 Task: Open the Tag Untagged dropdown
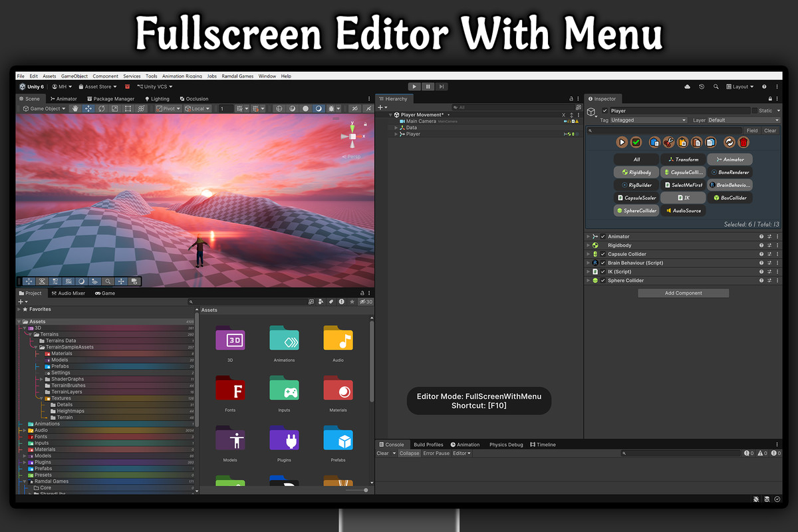click(648, 120)
